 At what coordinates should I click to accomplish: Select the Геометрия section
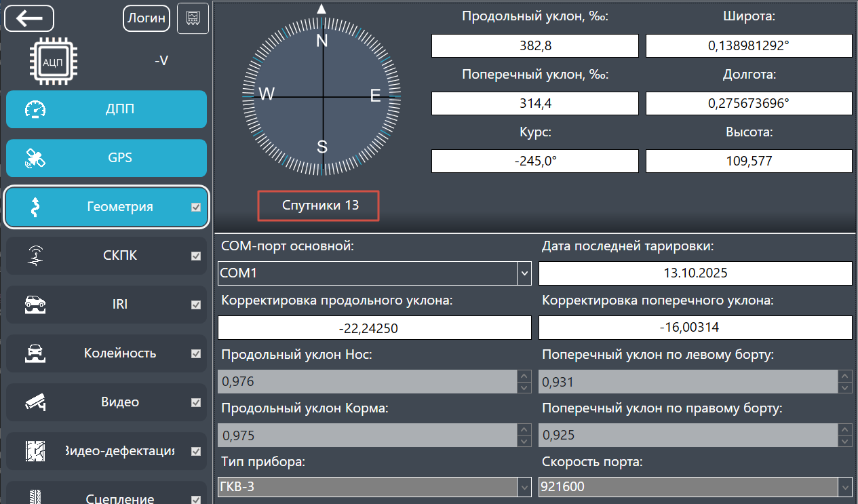(106, 207)
